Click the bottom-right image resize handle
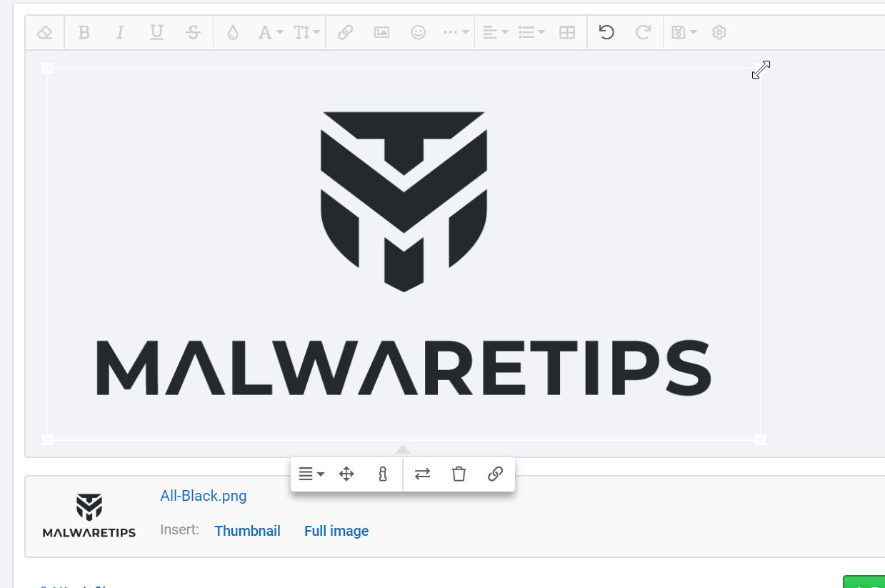Screen dimensions: 885x588 pyautogui.click(x=760, y=439)
